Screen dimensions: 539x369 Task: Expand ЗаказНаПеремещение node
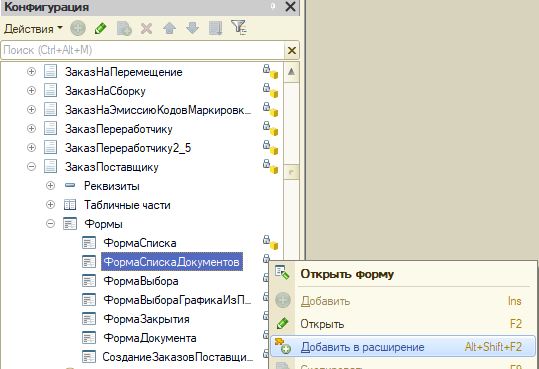(31, 72)
